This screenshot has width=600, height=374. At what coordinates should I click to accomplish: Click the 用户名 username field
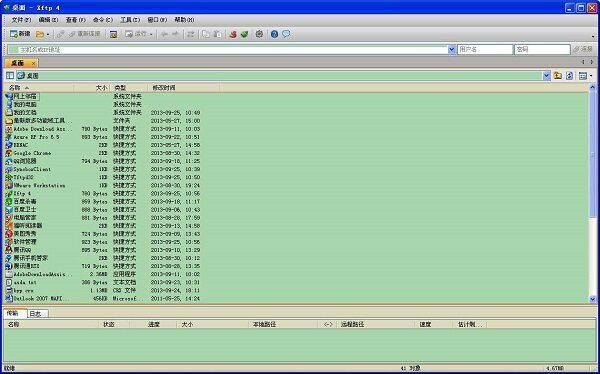(x=485, y=49)
